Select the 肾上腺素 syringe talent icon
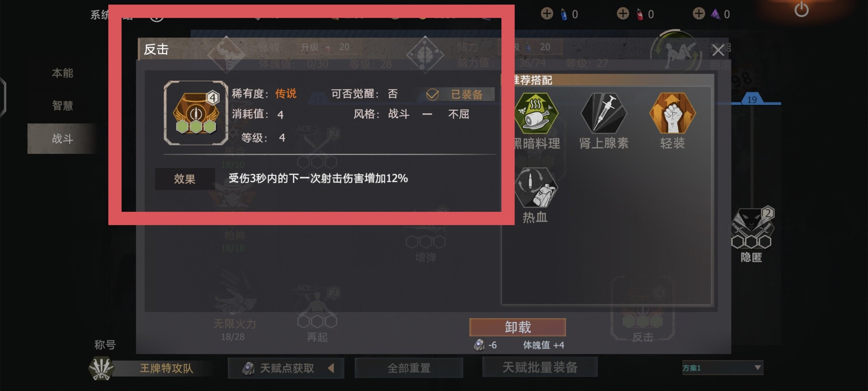This screenshot has height=391, width=868. pos(604,113)
